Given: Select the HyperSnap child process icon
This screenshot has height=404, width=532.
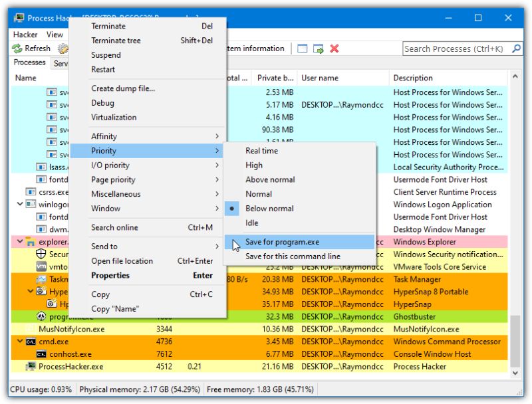Looking at the screenshot, I should (52, 304).
